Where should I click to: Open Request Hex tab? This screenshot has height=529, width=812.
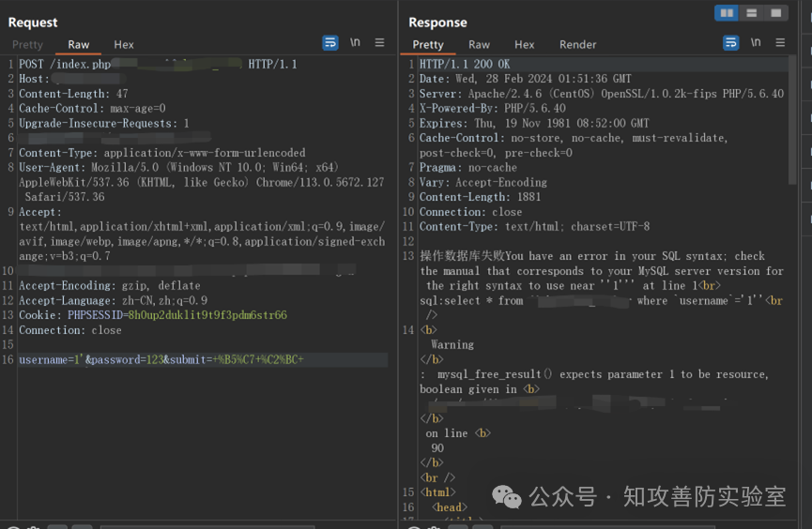coord(124,44)
